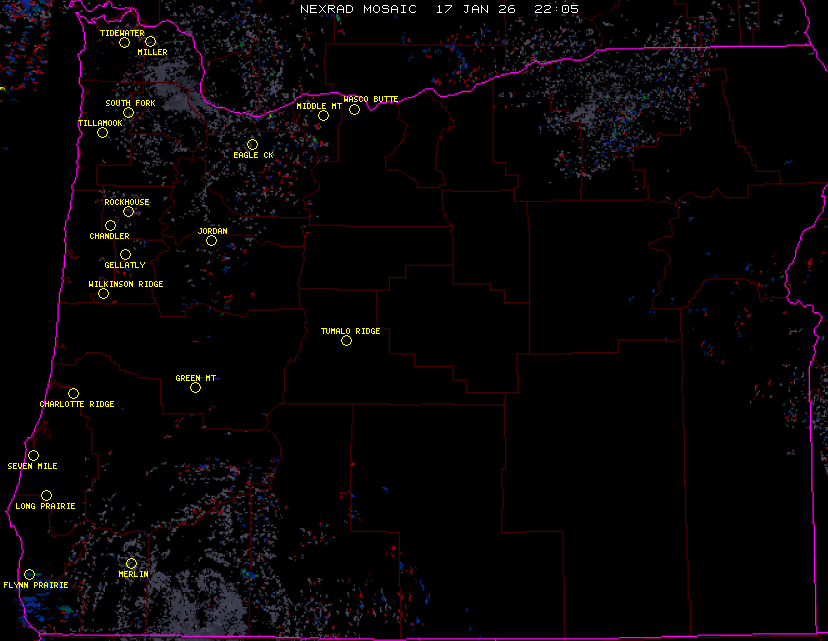
Task: Click the Tidewater station circle marker
Action: pyautogui.click(x=125, y=43)
